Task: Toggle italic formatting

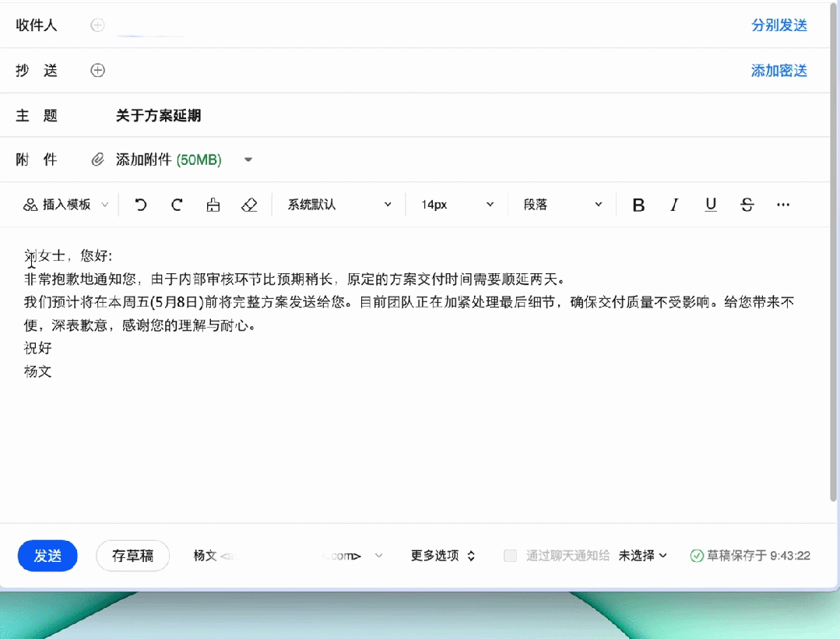Action: [674, 205]
